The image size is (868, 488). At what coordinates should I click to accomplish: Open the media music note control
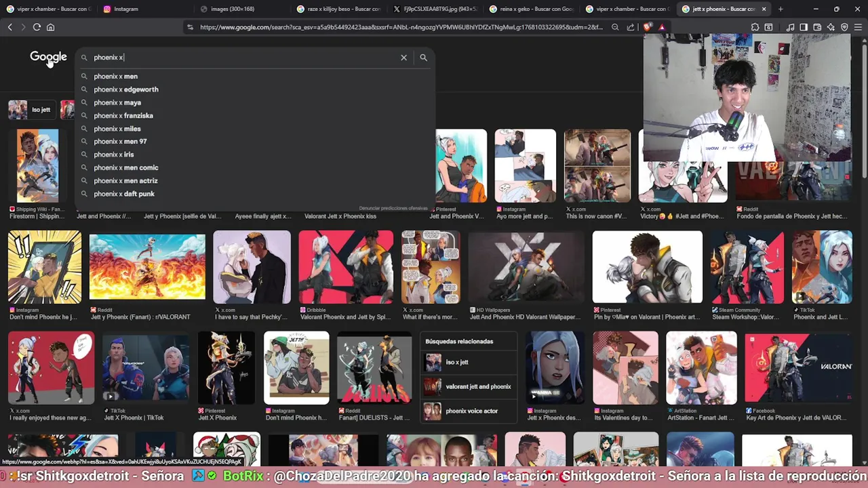pos(790,27)
